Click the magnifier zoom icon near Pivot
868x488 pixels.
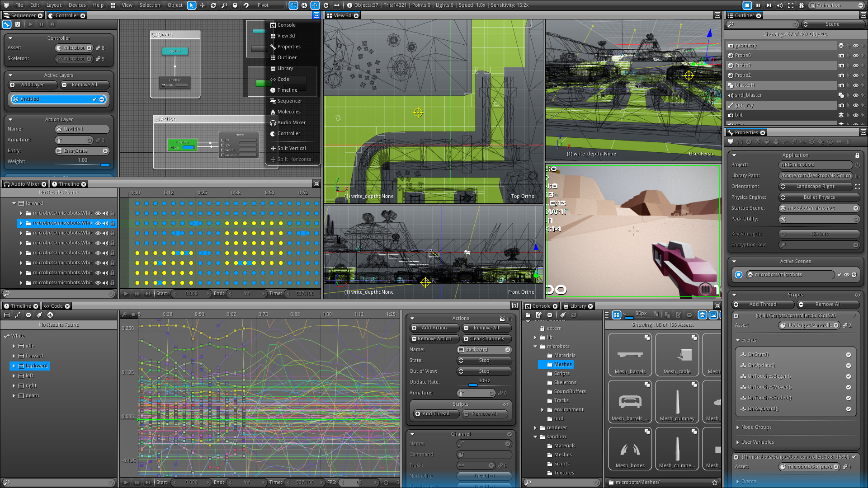(225, 5)
